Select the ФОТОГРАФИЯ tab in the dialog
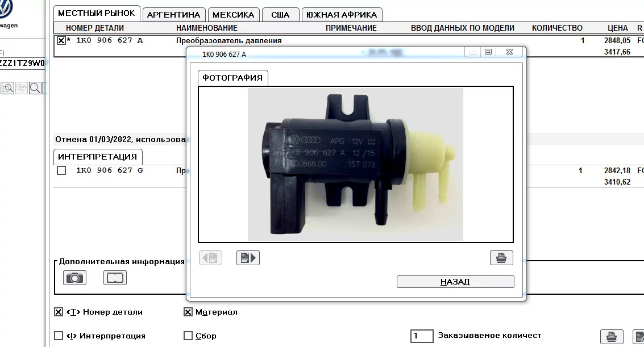The width and height of the screenshot is (644, 347). tap(232, 78)
